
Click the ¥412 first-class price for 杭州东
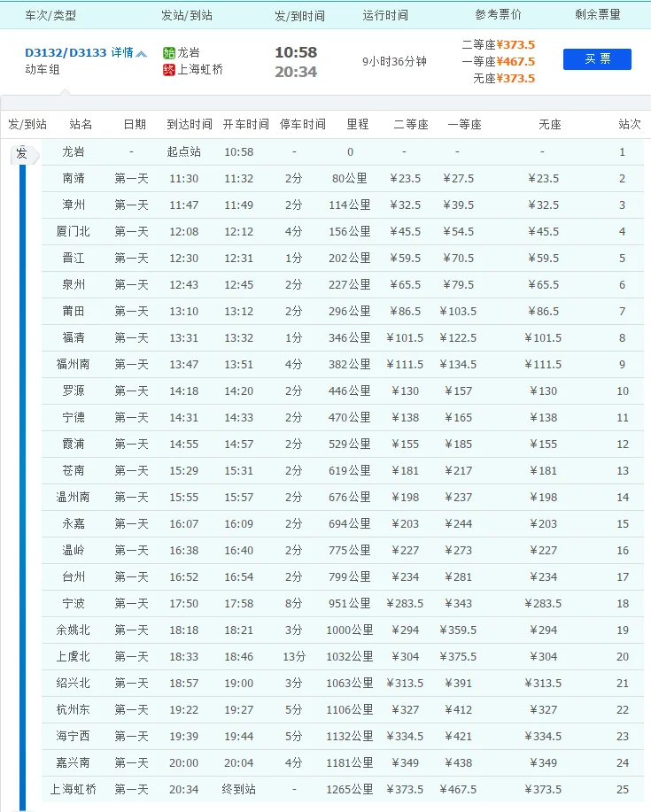coord(458,709)
